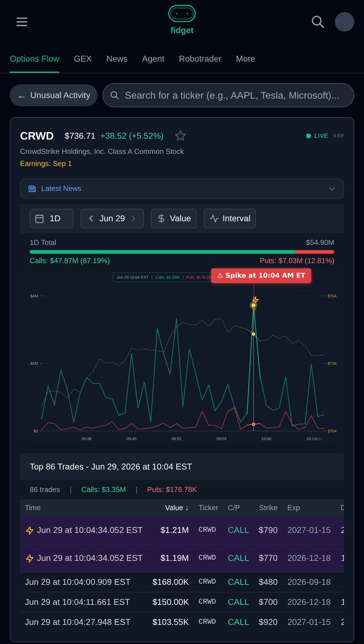This screenshot has height=644, width=364.
Task: Click the newspaper icon beside Latest News
Action: click(x=32, y=189)
